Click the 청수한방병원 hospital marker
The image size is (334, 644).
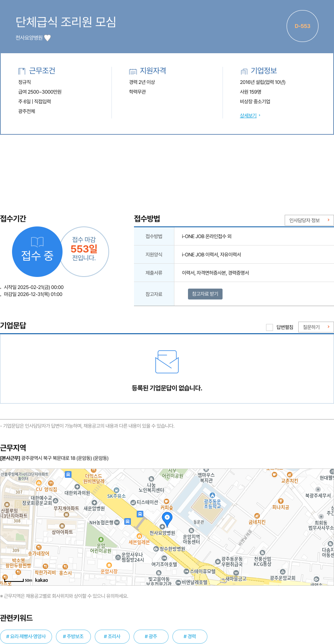coord(156,549)
